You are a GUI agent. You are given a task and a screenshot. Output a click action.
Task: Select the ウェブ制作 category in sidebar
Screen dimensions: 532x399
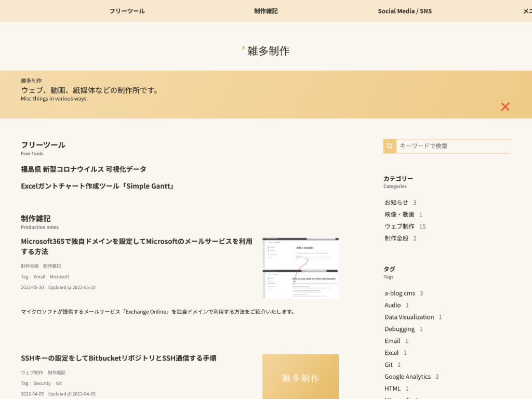[400, 227]
